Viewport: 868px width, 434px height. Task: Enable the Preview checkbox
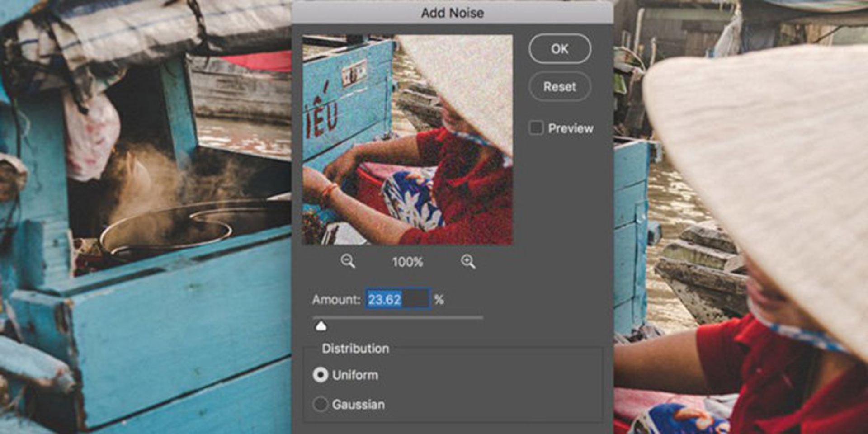point(536,128)
